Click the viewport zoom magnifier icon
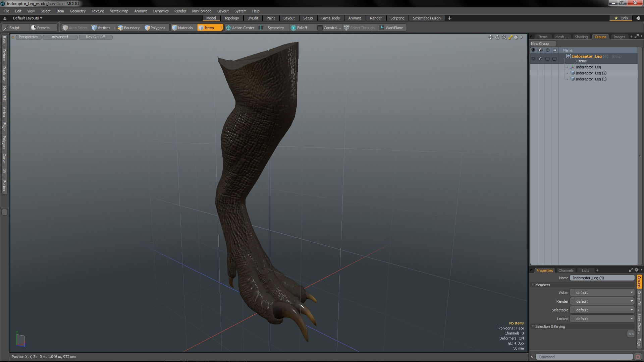This screenshot has height=362, width=644. (x=504, y=37)
